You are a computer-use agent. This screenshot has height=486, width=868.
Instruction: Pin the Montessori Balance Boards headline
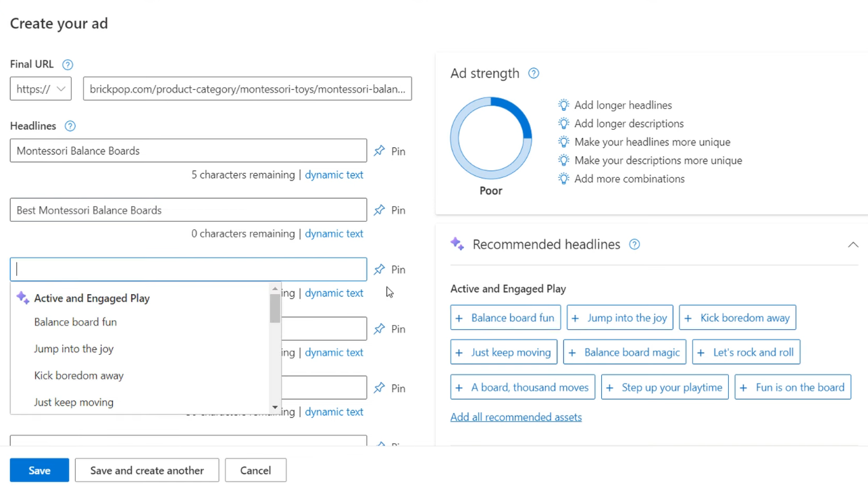tap(390, 151)
